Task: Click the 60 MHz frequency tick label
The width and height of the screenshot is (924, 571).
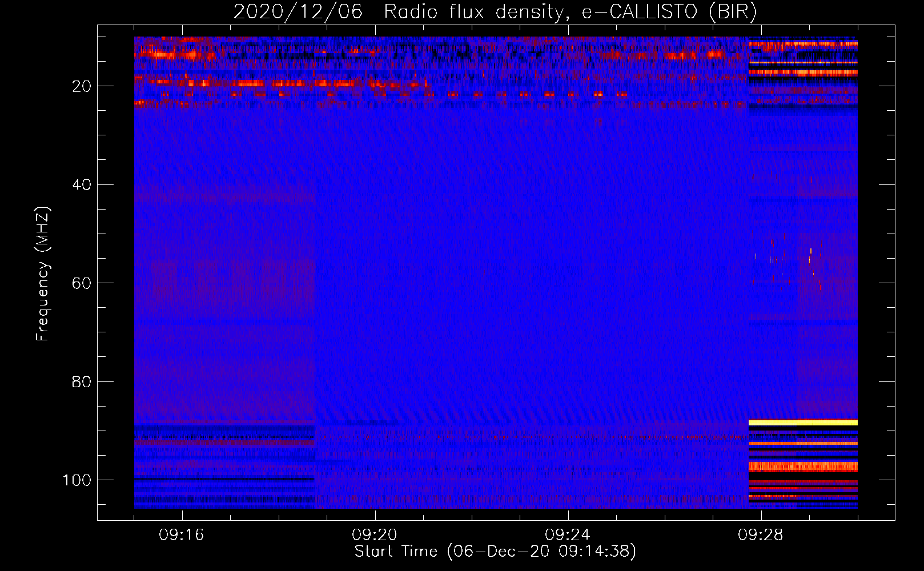Action: click(82, 283)
